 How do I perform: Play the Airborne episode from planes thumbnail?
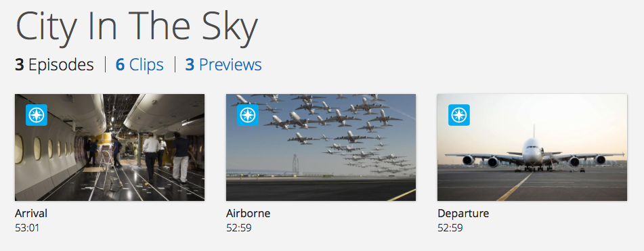point(321,147)
